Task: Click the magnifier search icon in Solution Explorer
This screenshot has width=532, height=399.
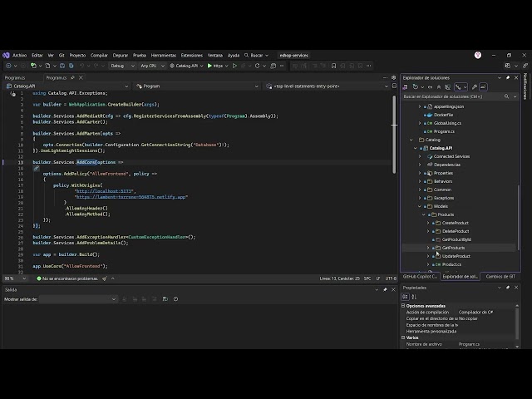Action: click(506, 96)
